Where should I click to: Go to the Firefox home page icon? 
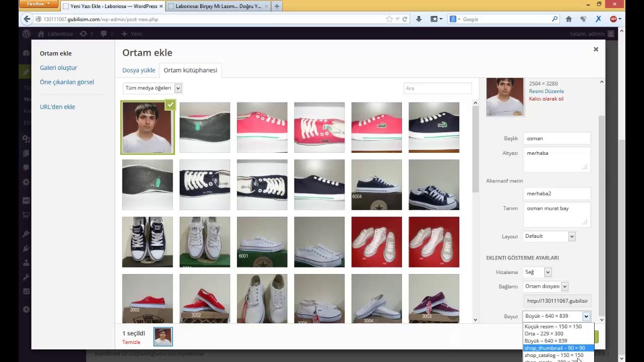pos(569,19)
